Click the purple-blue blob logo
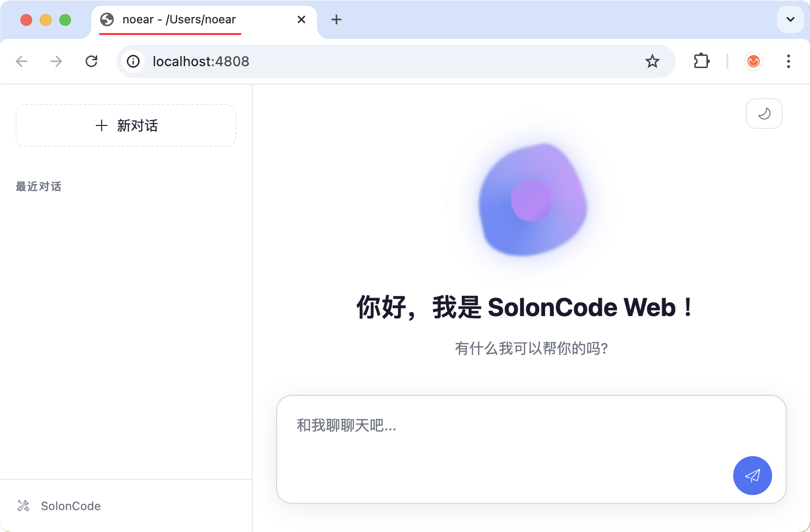This screenshot has height=532, width=810. (x=532, y=200)
